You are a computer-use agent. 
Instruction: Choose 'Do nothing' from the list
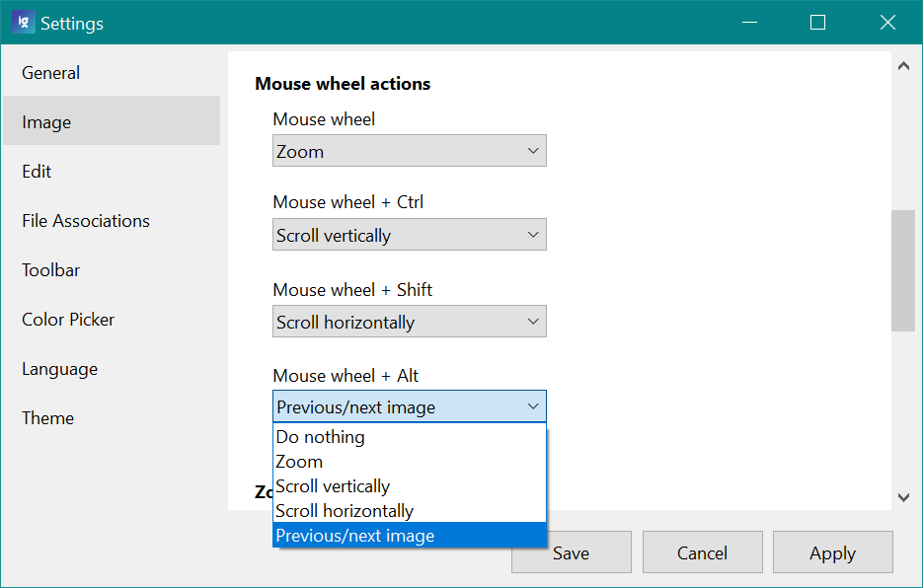320,437
